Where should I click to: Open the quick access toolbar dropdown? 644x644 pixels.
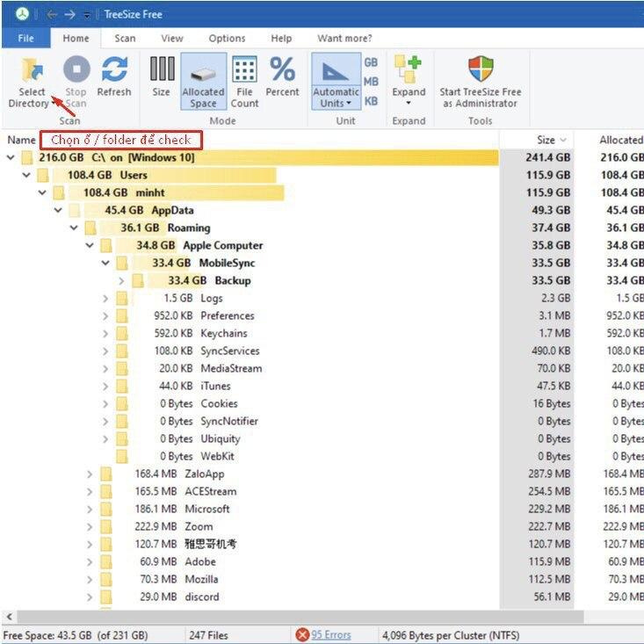[87, 16]
